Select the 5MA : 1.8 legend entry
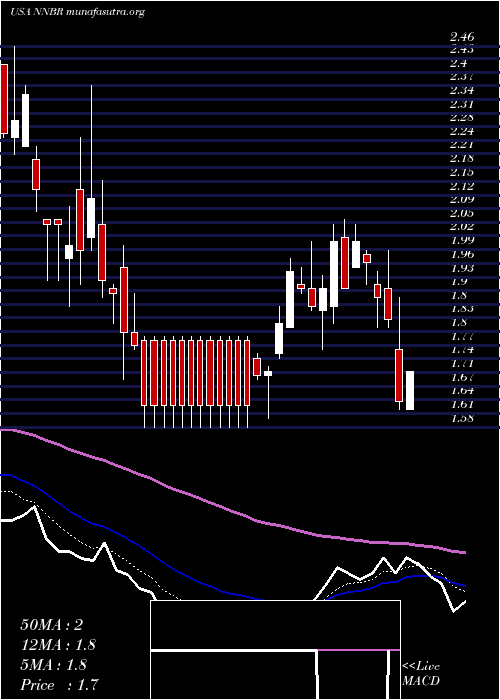Image resolution: width=500 pixels, height=700 pixels. 54,665
